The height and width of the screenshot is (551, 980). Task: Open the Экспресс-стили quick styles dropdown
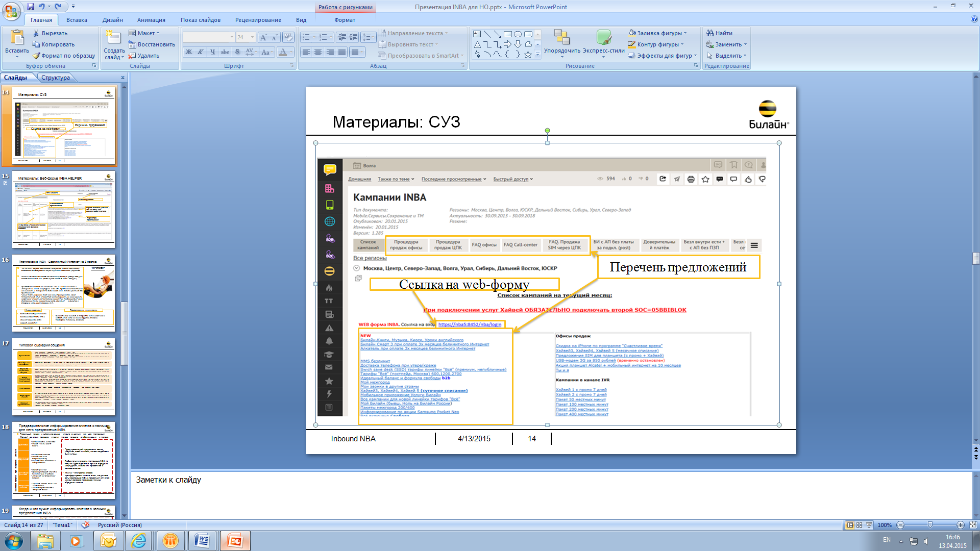click(604, 43)
